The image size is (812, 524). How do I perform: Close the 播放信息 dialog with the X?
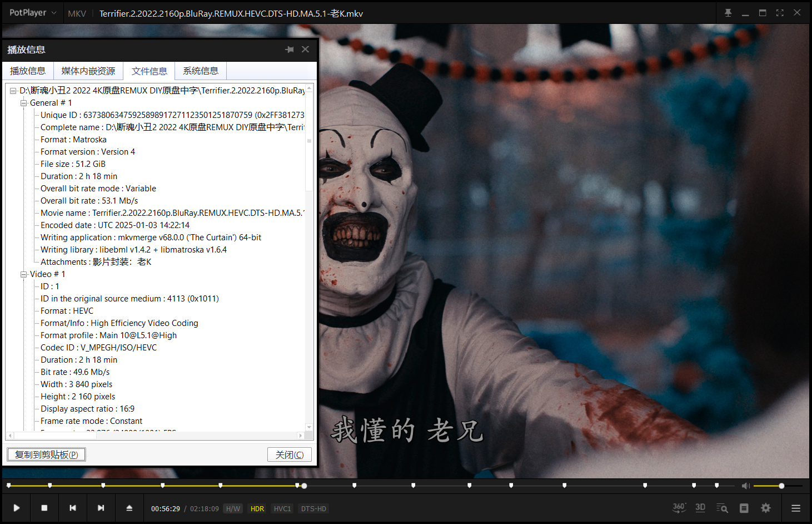point(305,50)
